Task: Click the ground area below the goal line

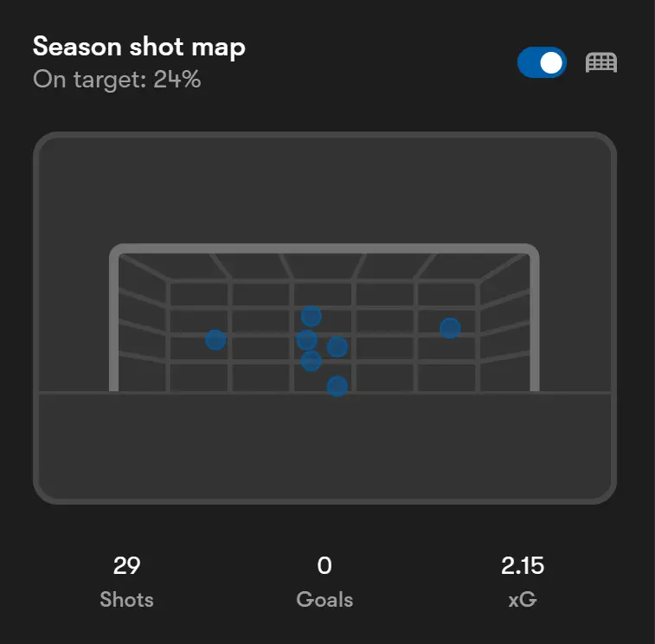Action: [x=324, y=446]
